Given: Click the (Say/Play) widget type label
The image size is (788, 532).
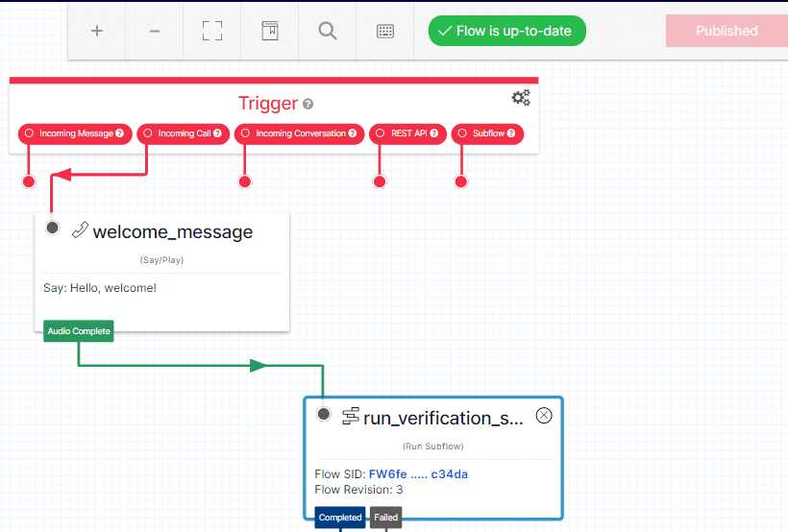Looking at the screenshot, I should (x=161, y=260).
